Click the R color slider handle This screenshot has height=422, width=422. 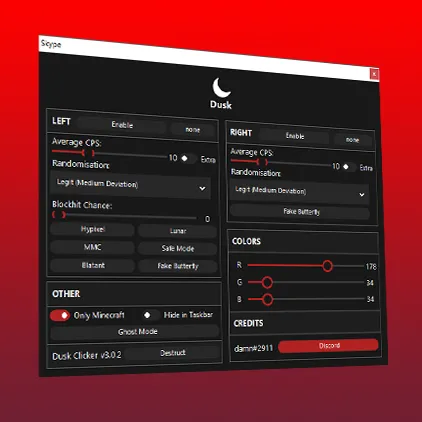point(327,266)
